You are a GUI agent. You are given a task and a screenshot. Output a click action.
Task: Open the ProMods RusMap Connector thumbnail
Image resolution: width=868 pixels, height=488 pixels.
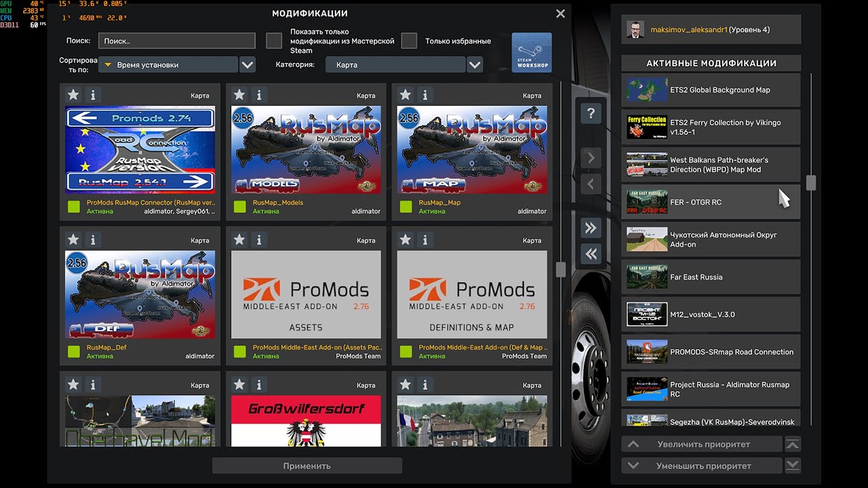tap(140, 150)
